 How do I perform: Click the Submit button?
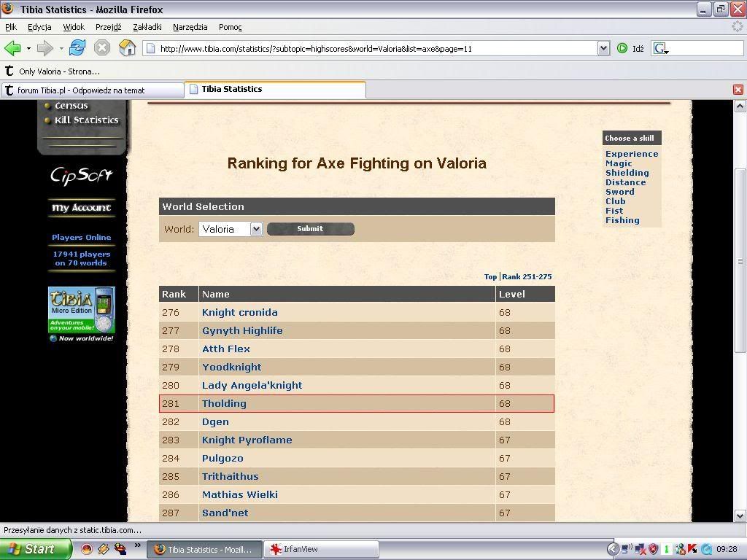[x=311, y=229]
